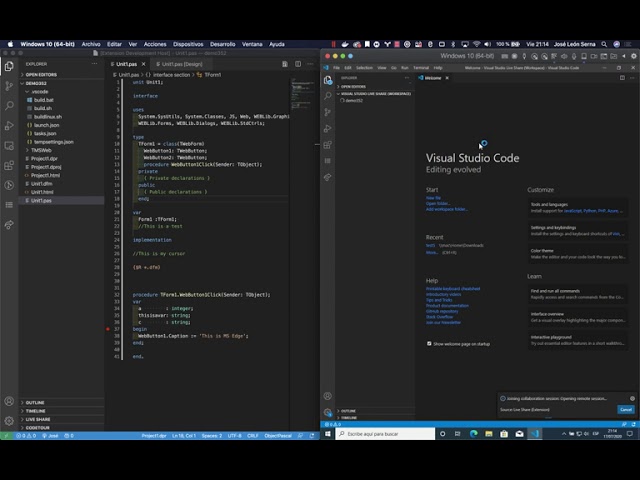Click Add workspace folder link
640x480 pixels.
[x=447, y=209]
